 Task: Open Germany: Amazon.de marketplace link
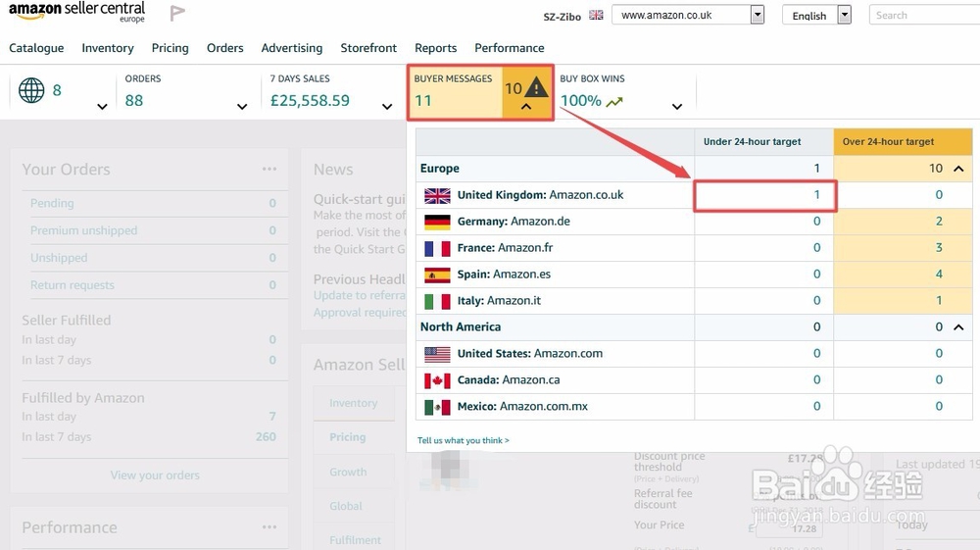[x=514, y=222]
